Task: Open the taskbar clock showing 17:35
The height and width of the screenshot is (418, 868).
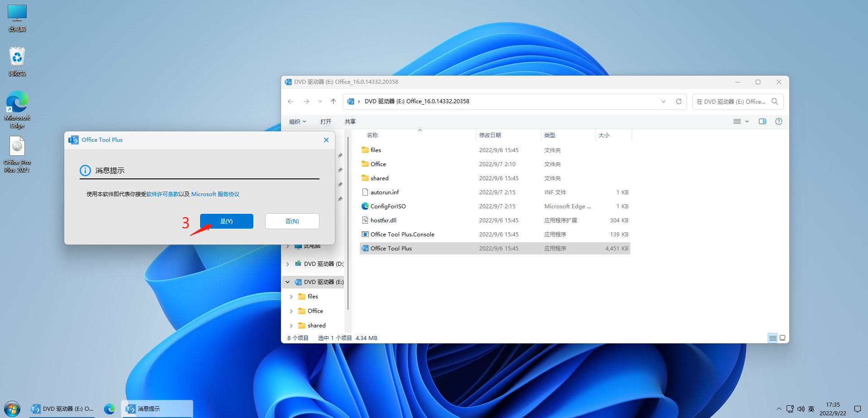Action: coord(833,409)
